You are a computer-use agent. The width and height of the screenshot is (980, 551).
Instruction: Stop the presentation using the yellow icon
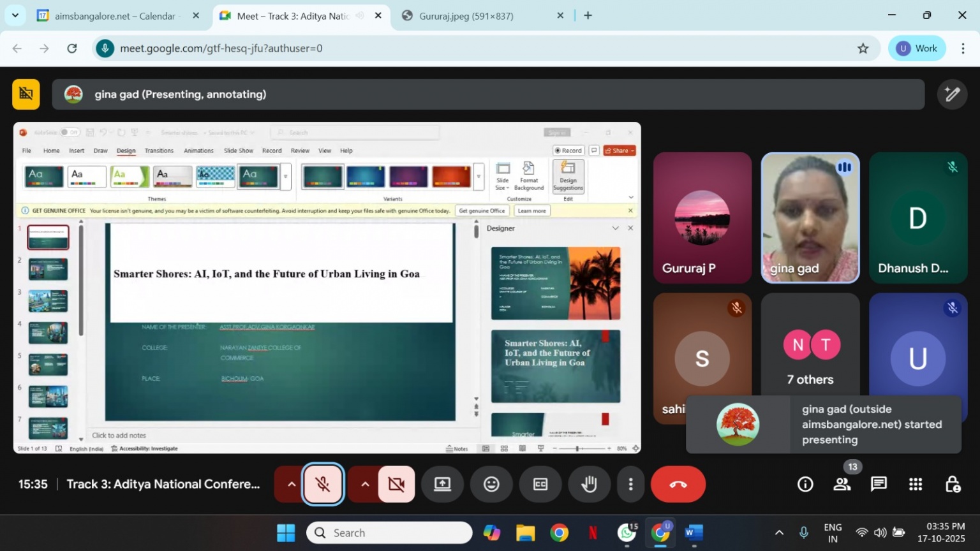(26, 94)
